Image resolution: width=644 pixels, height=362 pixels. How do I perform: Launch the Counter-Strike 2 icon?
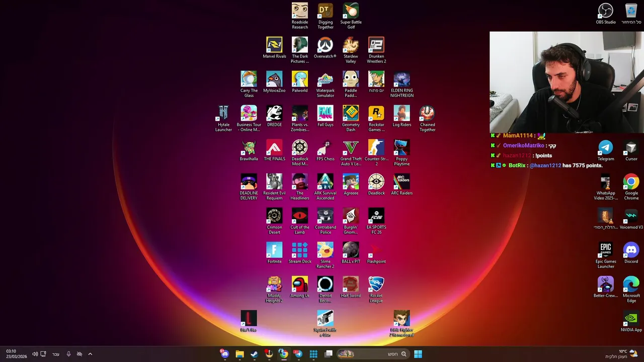click(376, 153)
